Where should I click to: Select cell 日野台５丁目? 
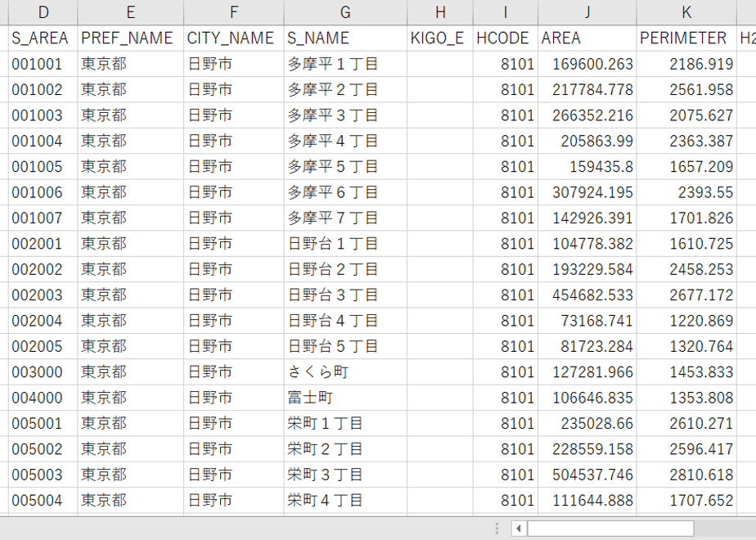(x=345, y=346)
